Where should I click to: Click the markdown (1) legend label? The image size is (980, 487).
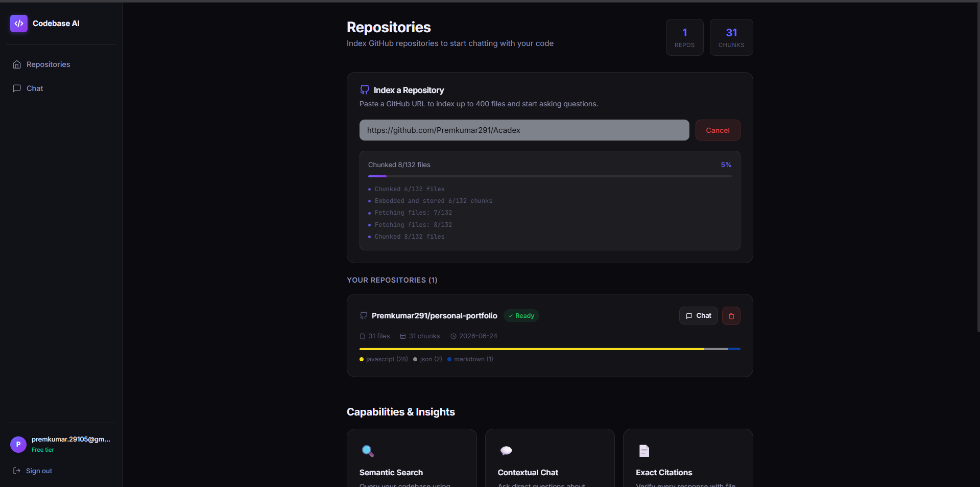473,359
